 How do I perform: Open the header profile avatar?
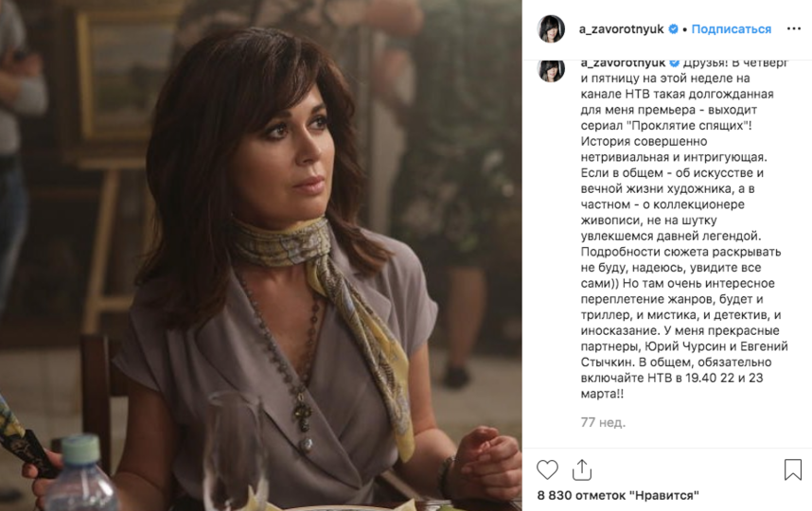(551, 29)
